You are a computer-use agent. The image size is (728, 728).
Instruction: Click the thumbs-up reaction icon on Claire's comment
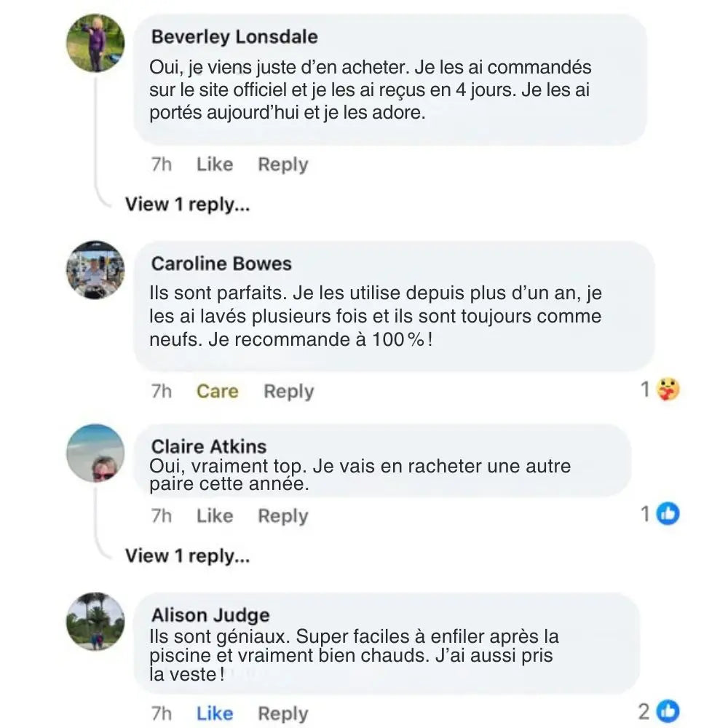click(668, 515)
